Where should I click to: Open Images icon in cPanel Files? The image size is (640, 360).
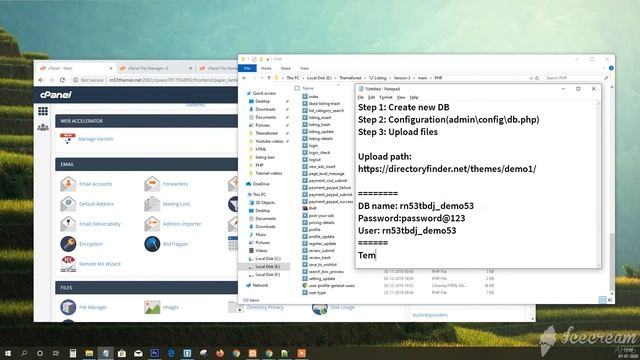(152, 307)
